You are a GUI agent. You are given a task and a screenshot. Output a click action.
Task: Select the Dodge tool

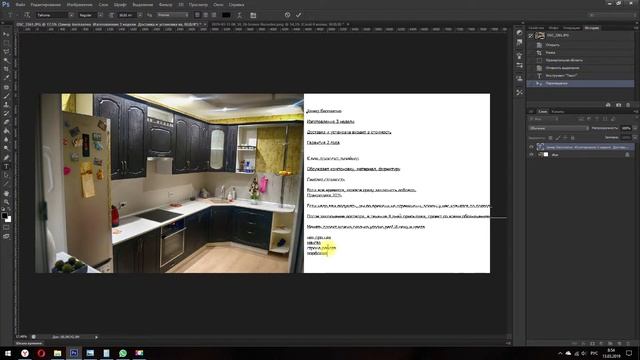tap(6, 148)
